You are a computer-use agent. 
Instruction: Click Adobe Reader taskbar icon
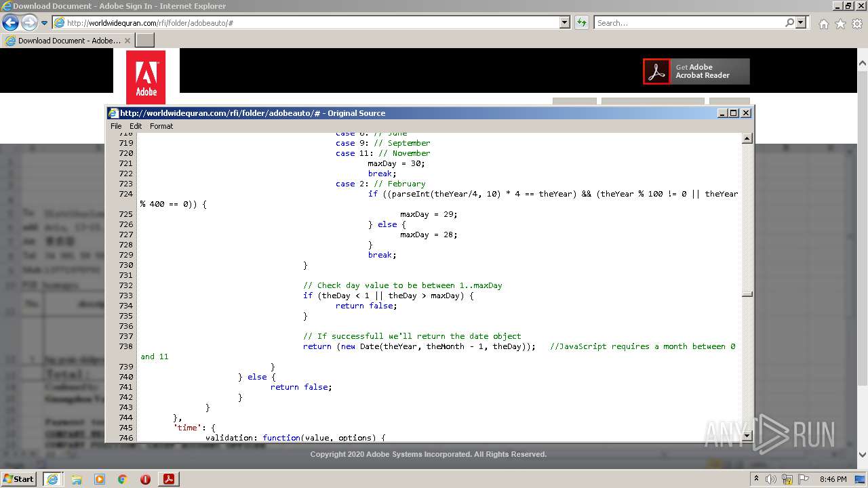coord(169,479)
